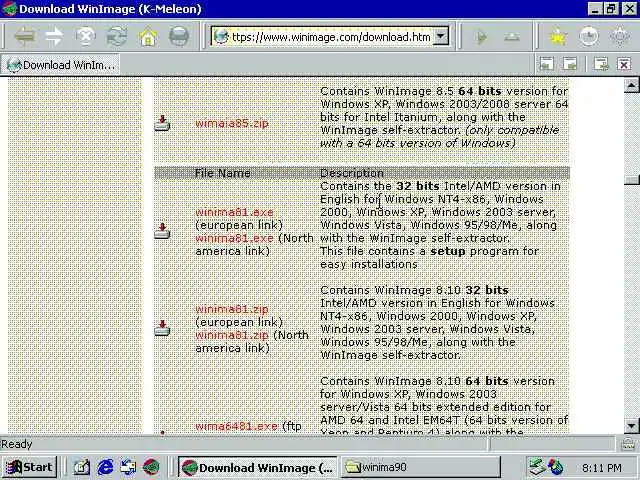Switch to next tab using the tab bar button

tap(570, 64)
